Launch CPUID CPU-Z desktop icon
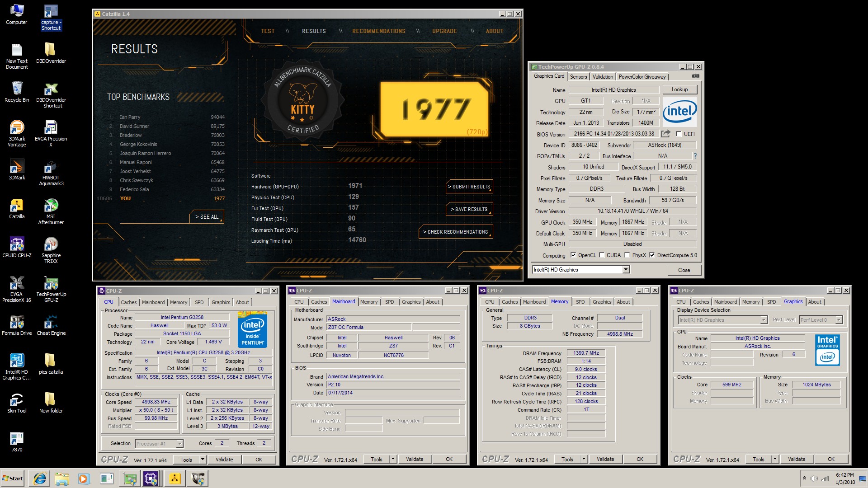 point(17,247)
